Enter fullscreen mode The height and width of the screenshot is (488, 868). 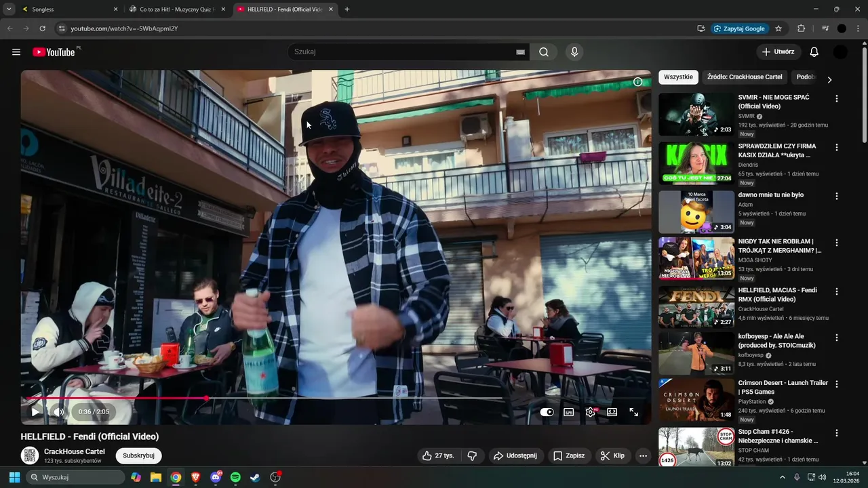click(x=634, y=412)
